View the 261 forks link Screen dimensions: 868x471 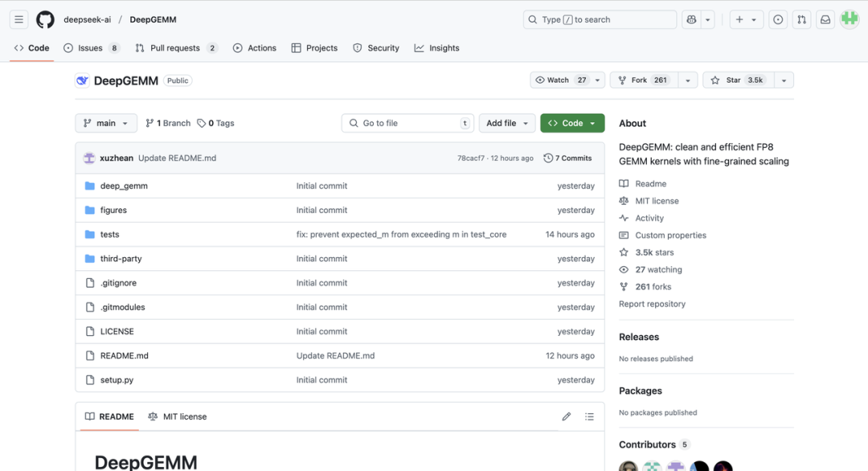tap(653, 287)
